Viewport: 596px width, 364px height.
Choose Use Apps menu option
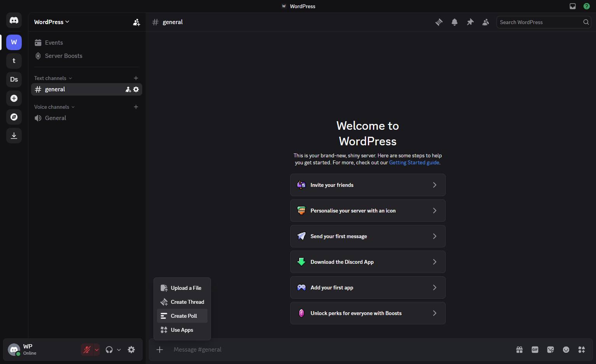[x=182, y=330]
